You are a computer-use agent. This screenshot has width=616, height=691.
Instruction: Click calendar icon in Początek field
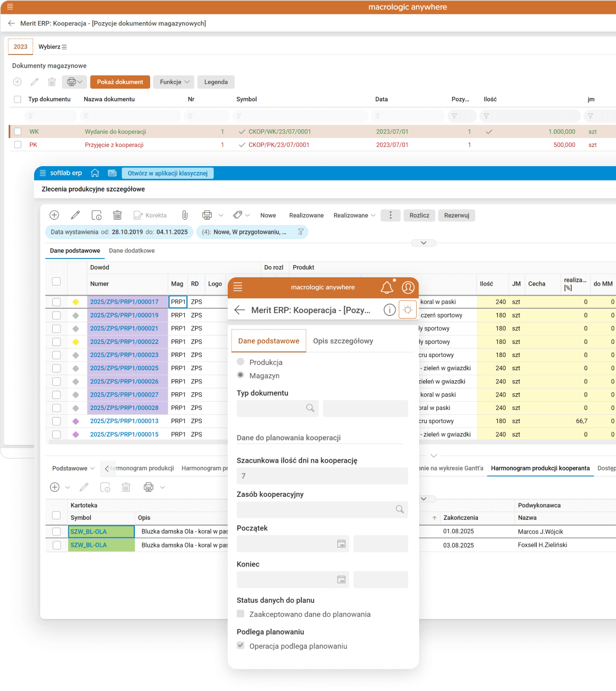(x=341, y=544)
